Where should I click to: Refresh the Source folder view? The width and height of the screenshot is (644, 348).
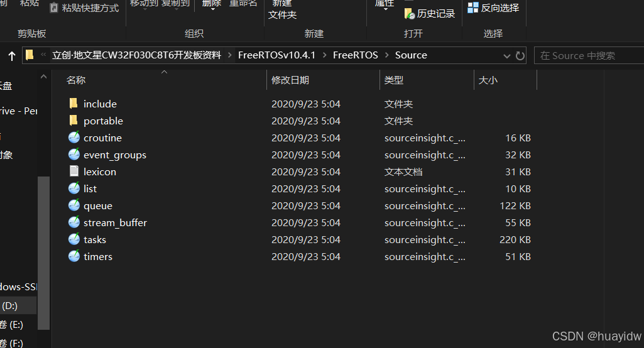coord(520,55)
